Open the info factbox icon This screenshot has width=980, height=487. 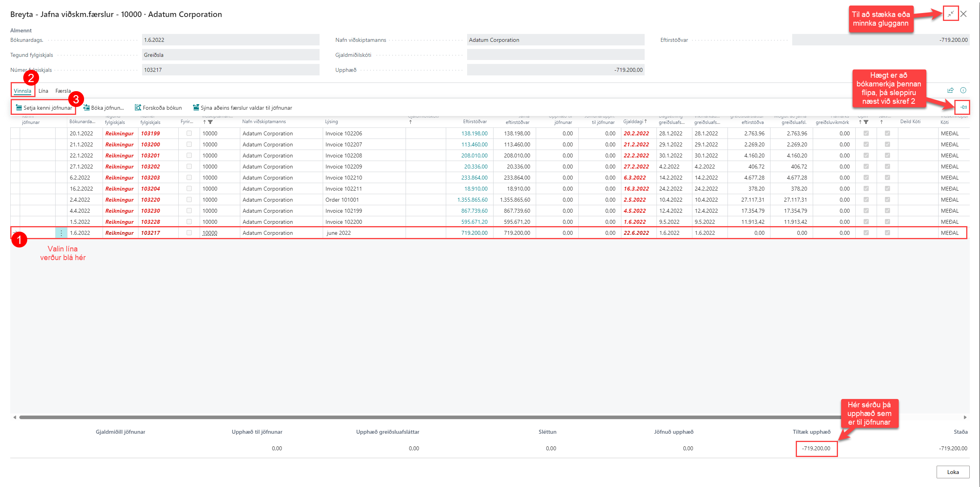point(963,90)
